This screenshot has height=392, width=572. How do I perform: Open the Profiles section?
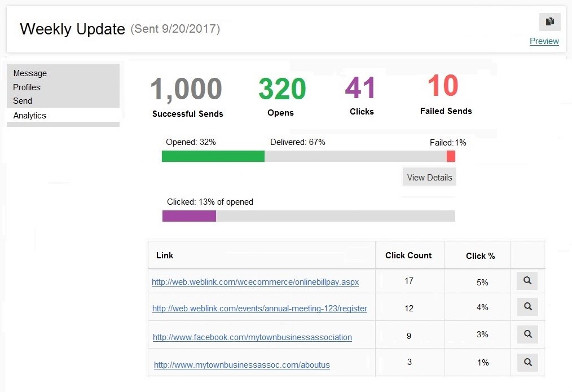coord(27,87)
